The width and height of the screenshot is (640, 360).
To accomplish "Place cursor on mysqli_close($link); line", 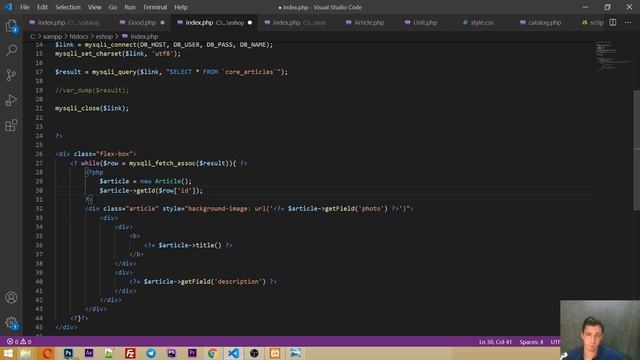I will [x=92, y=109].
